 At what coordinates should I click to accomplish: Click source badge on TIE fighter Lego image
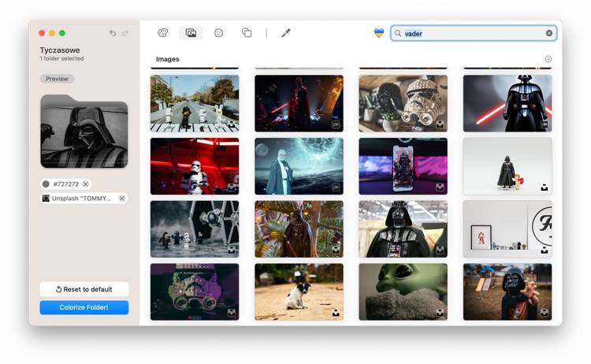tap(232, 250)
